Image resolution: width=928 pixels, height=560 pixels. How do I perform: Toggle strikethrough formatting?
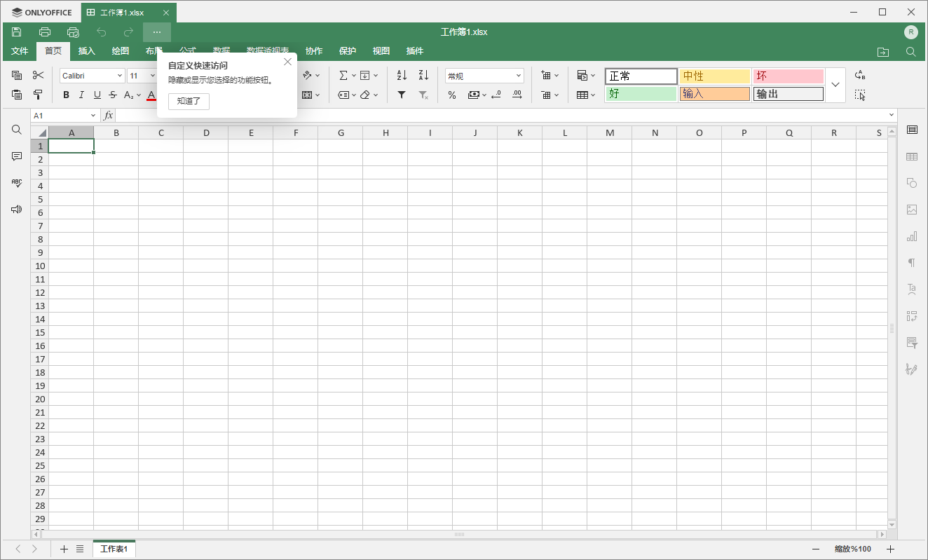[x=113, y=95]
